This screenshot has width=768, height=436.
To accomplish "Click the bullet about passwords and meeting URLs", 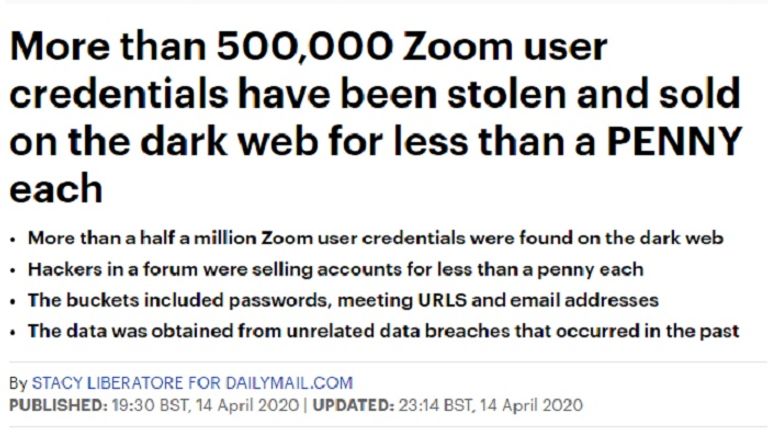I will tap(342, 300).
